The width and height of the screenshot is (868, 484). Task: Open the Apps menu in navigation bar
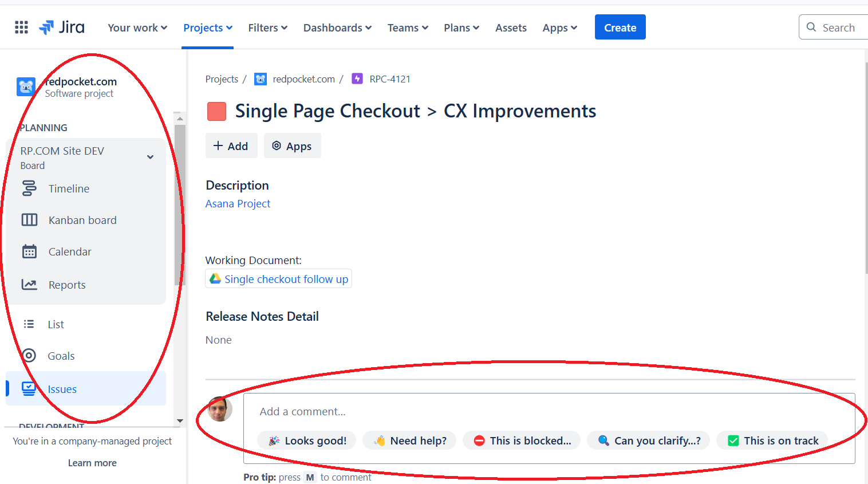click(x=560, y=27)
